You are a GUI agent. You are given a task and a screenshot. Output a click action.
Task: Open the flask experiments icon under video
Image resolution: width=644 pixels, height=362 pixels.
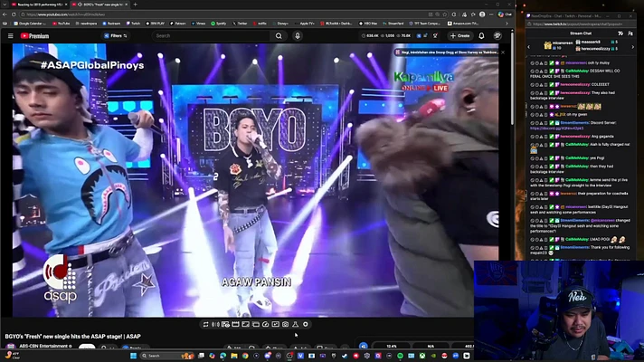(295, 324)
